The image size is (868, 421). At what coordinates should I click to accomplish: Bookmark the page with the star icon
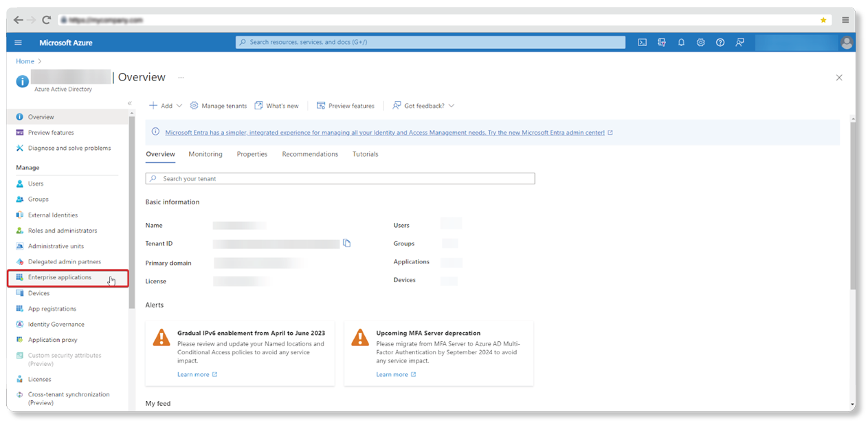[823, 20]
